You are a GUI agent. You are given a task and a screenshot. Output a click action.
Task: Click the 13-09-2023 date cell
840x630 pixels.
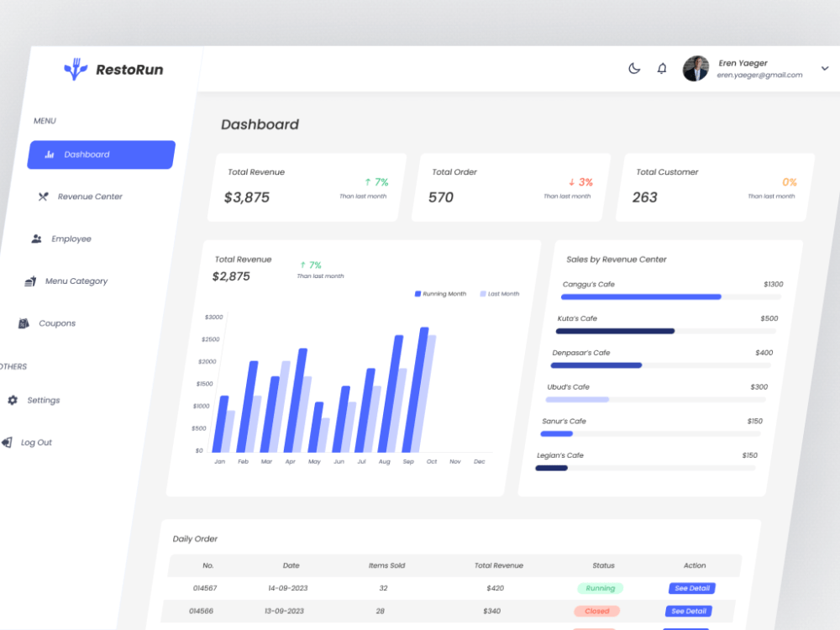click(x=285, y=612)
